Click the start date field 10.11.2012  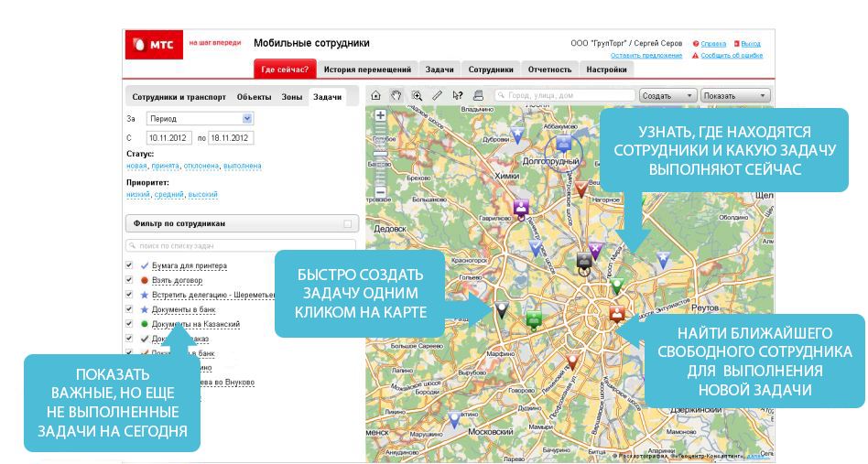tap(168, 137)
